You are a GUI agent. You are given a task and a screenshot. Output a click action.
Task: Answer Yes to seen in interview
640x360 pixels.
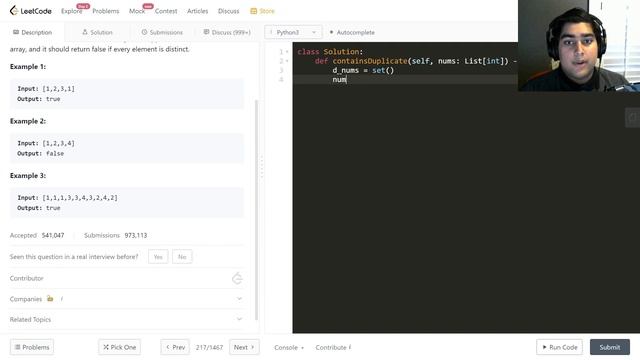coord(158,257)
